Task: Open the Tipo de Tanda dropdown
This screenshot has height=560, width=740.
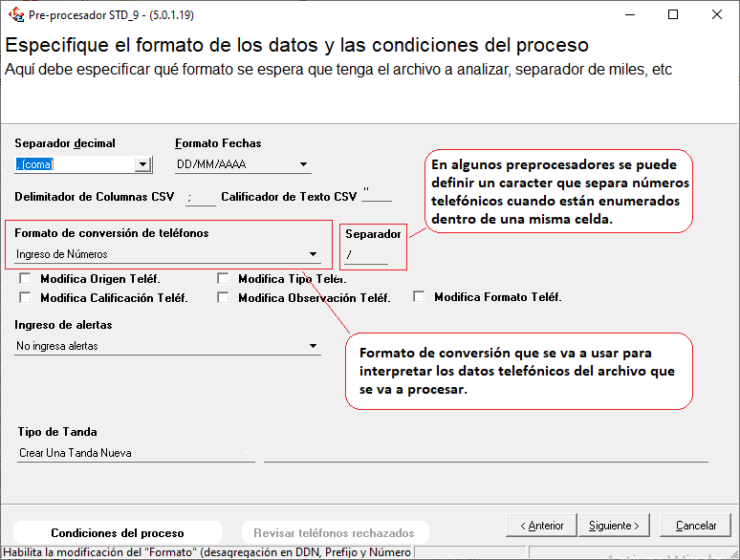Action: (x=247, y=453)
